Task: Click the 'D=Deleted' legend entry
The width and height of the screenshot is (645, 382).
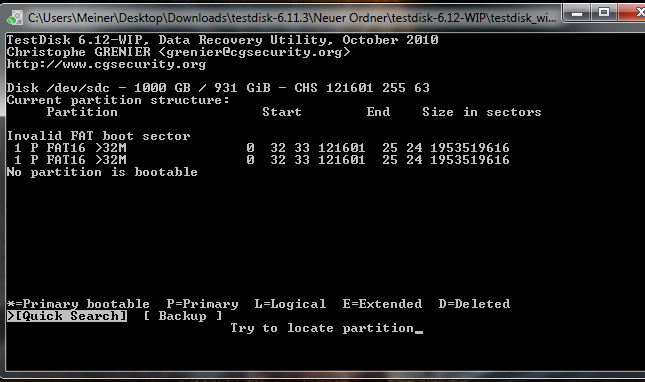Action: 474,304
